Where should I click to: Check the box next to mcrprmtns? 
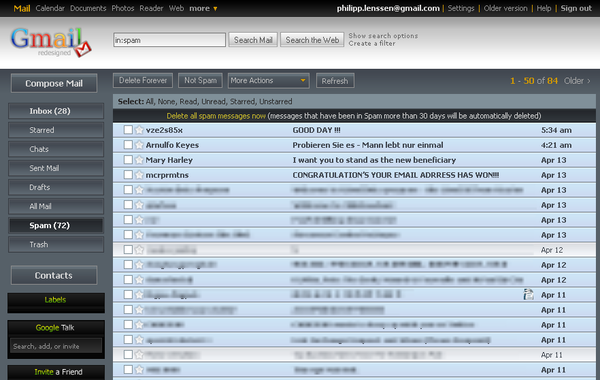coord(128,175)
